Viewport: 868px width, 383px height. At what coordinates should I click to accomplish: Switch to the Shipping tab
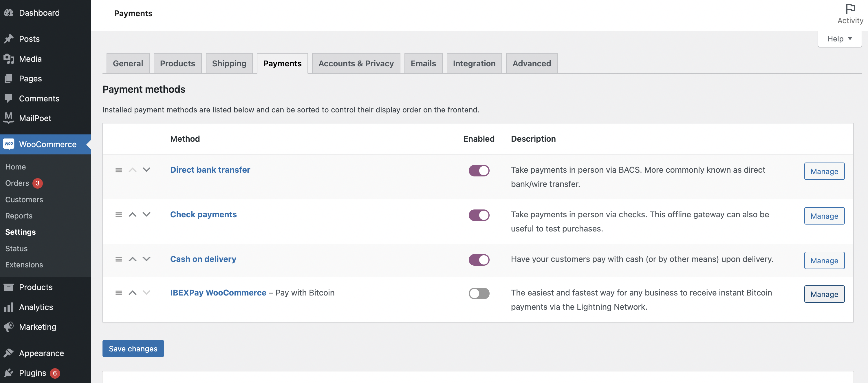[229, 63]
